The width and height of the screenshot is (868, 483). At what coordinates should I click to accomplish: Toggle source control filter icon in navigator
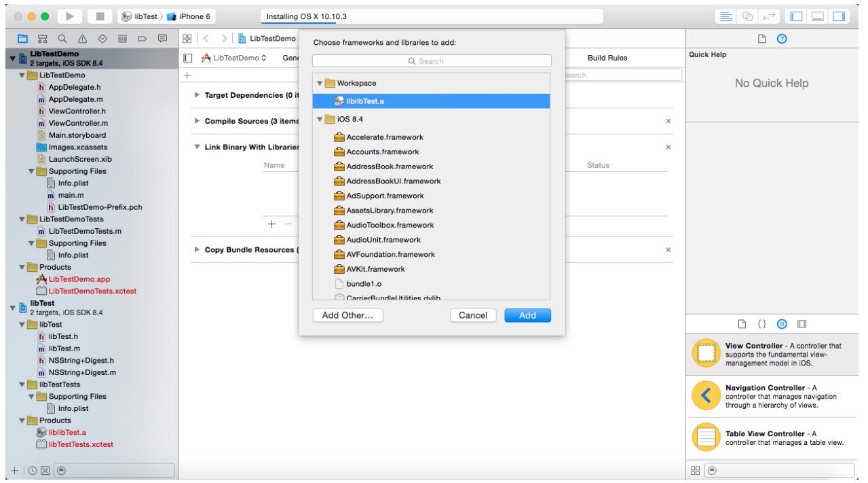(x=45, y=470)
